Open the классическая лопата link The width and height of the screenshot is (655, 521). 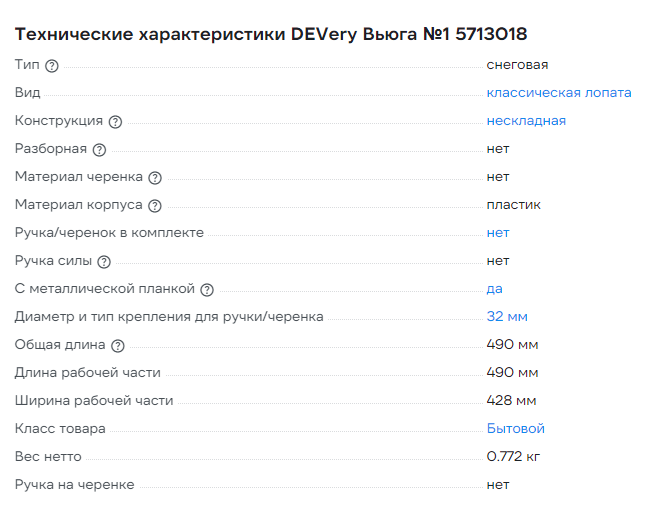click(x=559, y=93)
